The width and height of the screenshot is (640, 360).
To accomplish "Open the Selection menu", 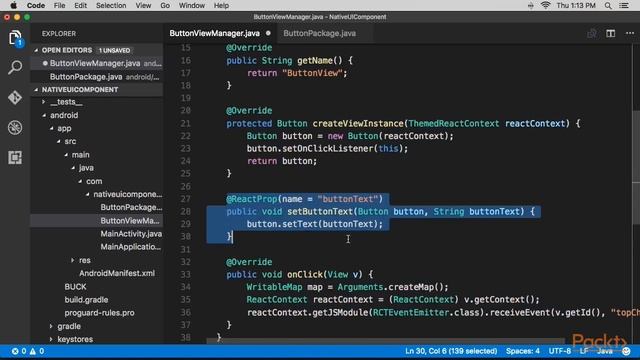I will click(111, 5).
